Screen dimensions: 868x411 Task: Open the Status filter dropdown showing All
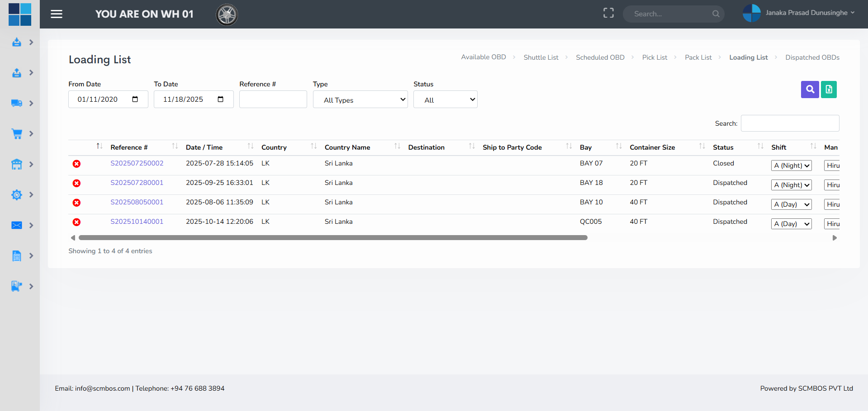pyautogui.click(x=445, y=99)
